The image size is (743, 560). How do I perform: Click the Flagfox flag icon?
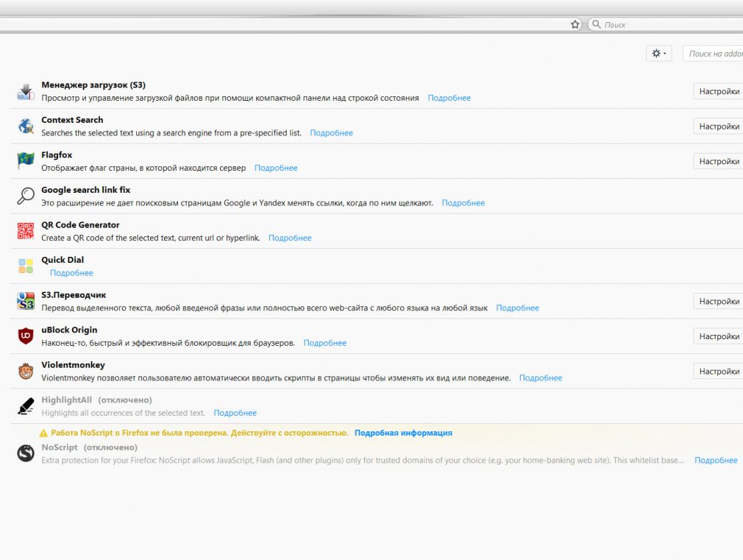point(26,161)
